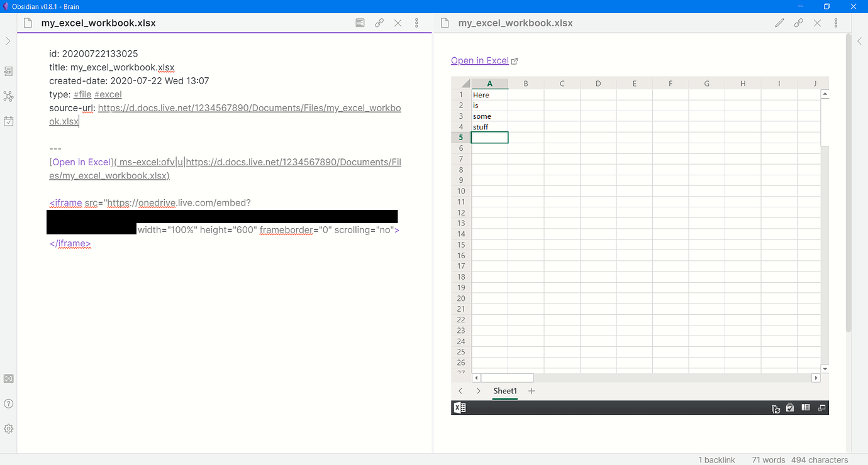Open Obsidian settings via the gear icon

tap(8, 429)
